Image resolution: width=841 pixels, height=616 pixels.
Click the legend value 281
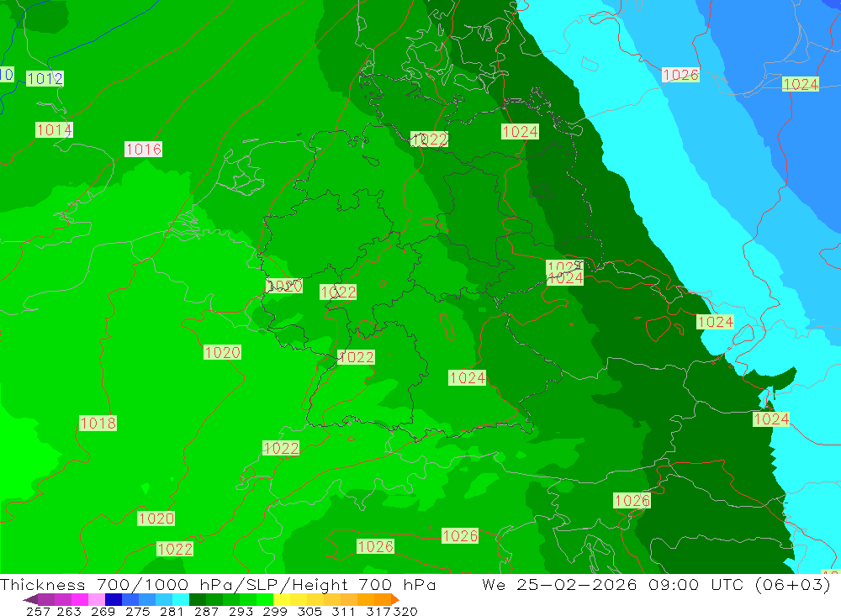coord(172,611)
